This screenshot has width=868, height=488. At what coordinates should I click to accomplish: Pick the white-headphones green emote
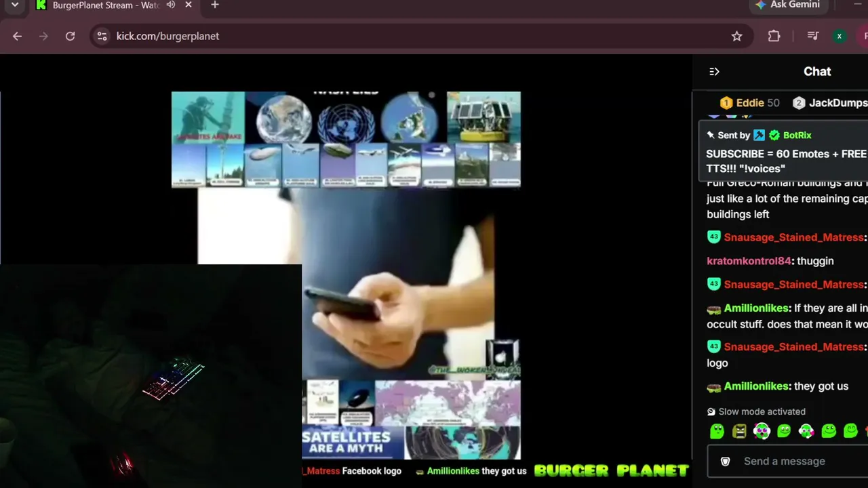point(762,431)
